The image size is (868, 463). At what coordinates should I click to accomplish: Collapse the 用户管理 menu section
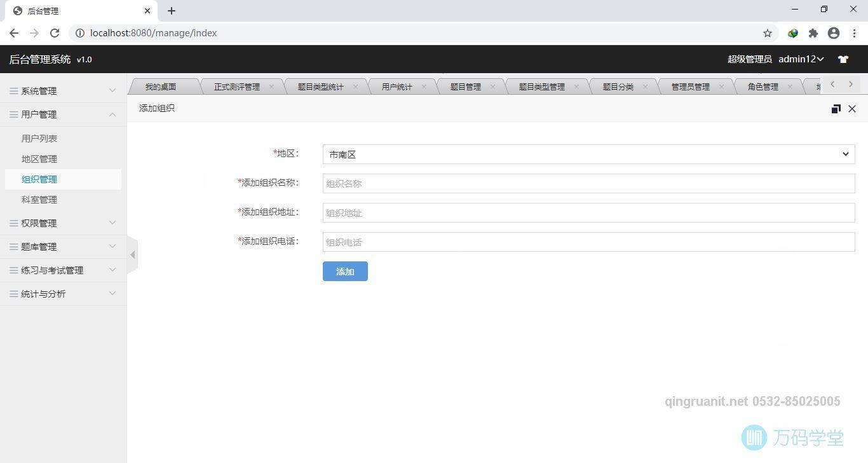coord(38,114)
